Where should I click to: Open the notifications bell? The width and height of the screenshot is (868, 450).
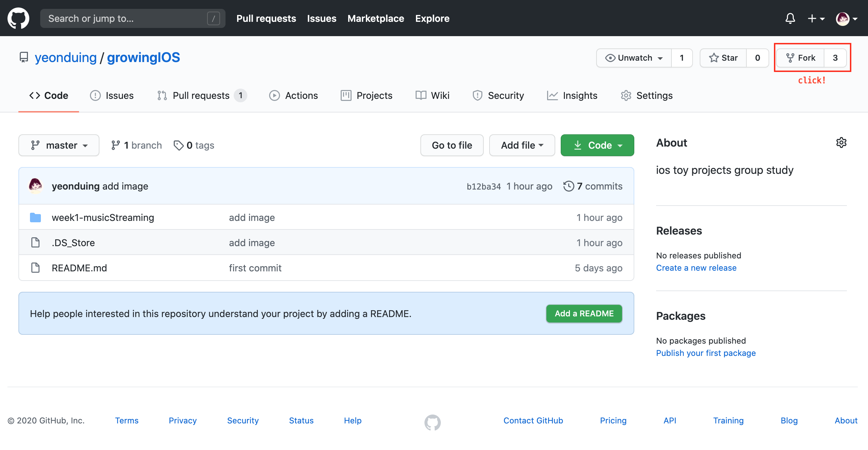click(x=790, y=18)
